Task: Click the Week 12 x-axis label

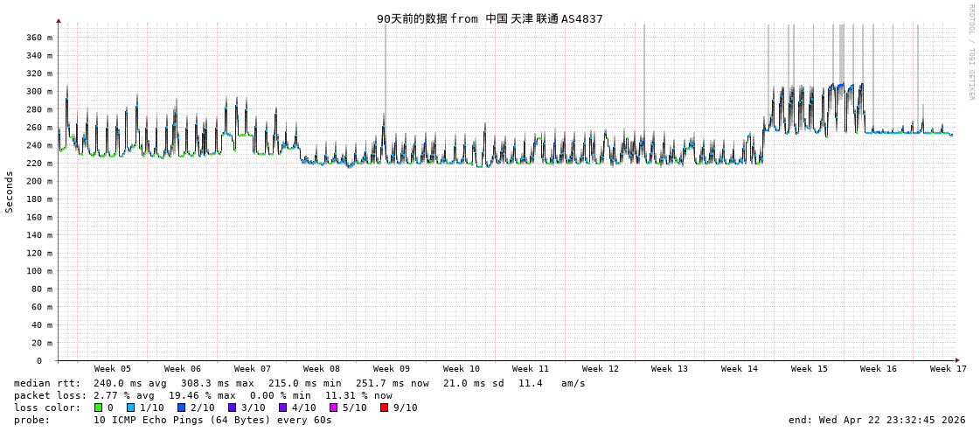Action: click(600, 369)
